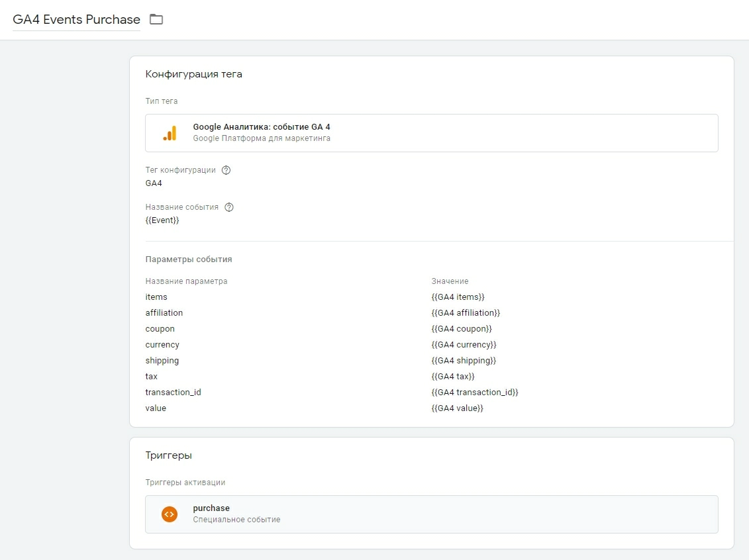Select the {{Event}} event name value
749x560 pixels.
pyautogui.click(x=162, y=220)
